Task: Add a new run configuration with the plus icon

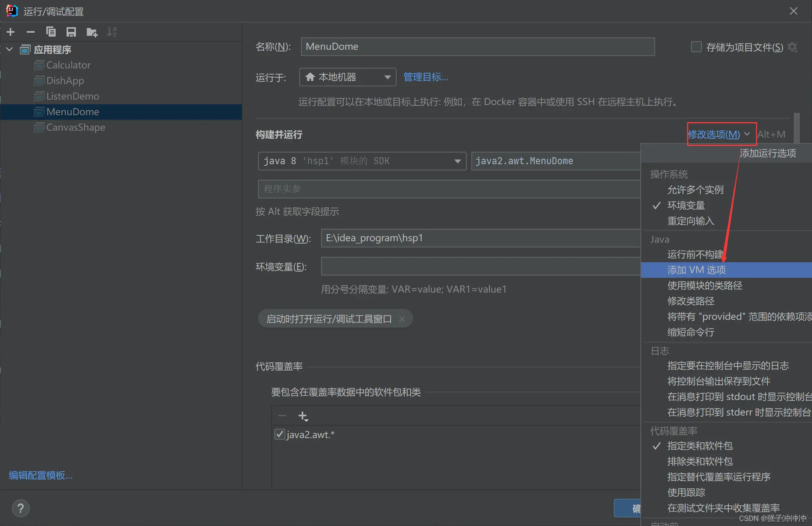Action: click(x=11, y=32)
